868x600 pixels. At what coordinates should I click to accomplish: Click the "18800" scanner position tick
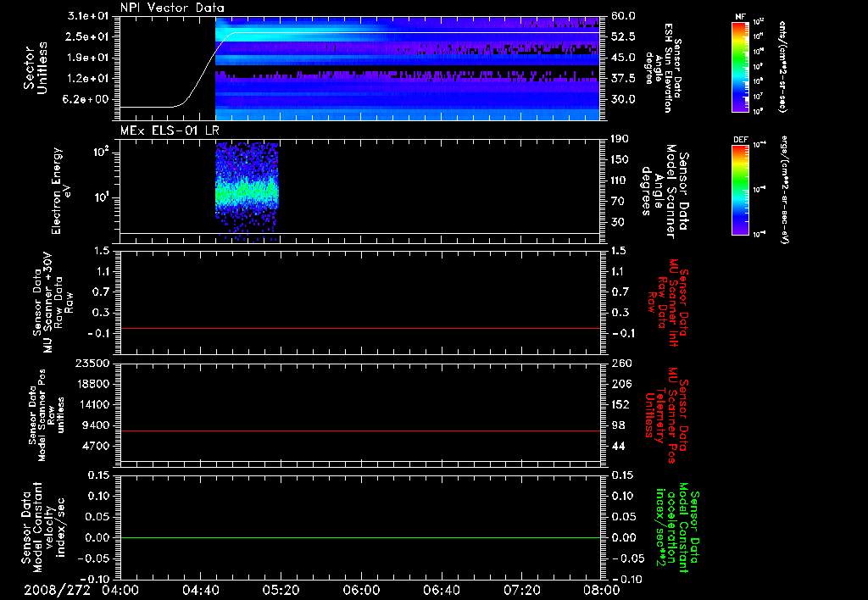tap(92, 384)
